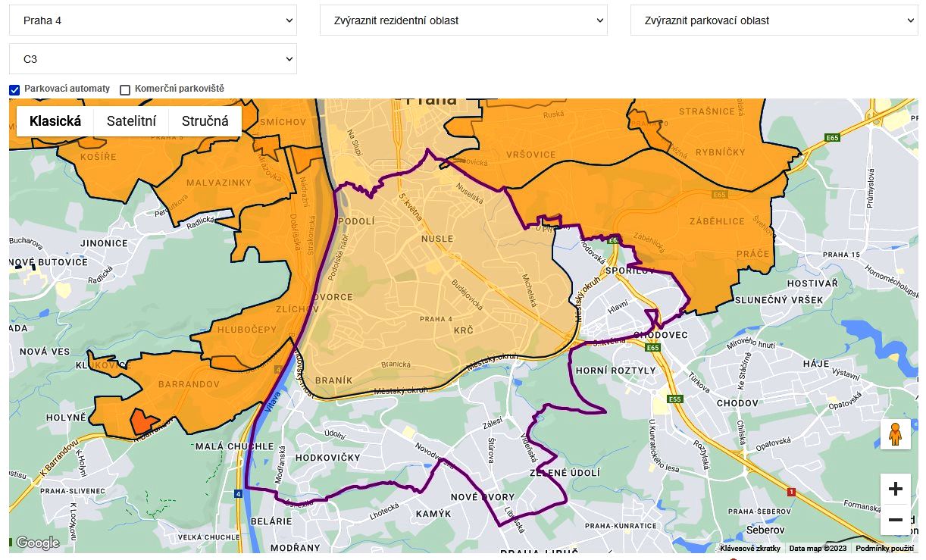Click the E55 road shield
Viewport: 926px width, 560px height.
pos(674,399)
